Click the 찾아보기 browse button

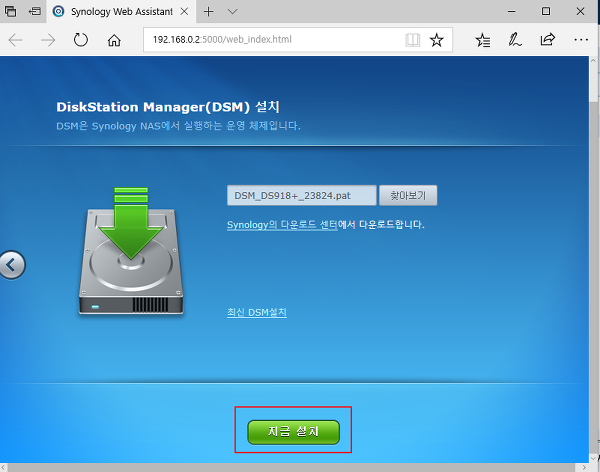pos(408,196)
